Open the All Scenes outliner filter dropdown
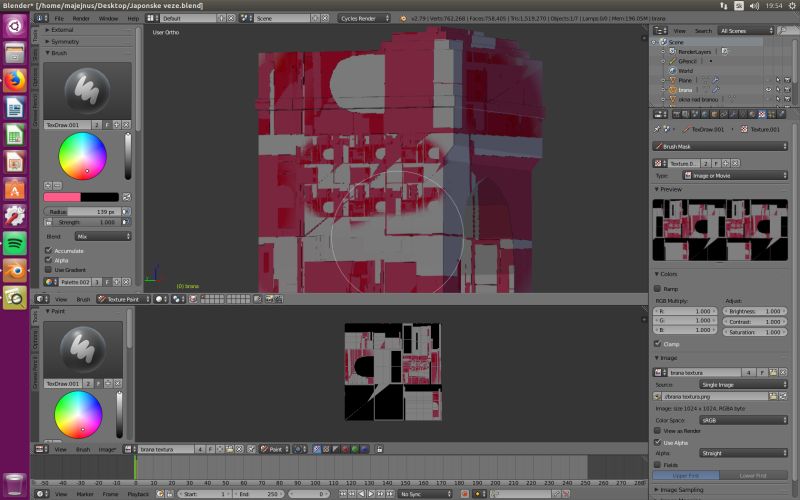Image resolution: width=800 pixels, height=500 pixels. point(746,31)
